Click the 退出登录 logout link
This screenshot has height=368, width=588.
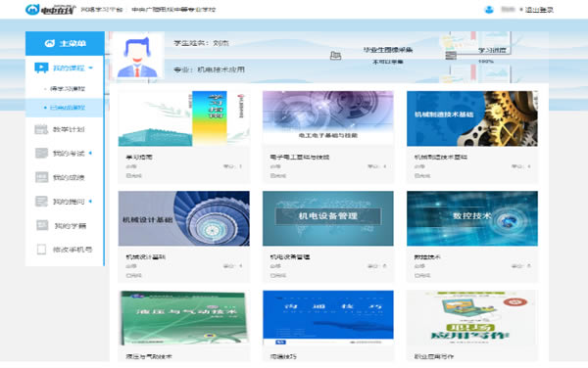coord(539,10)
